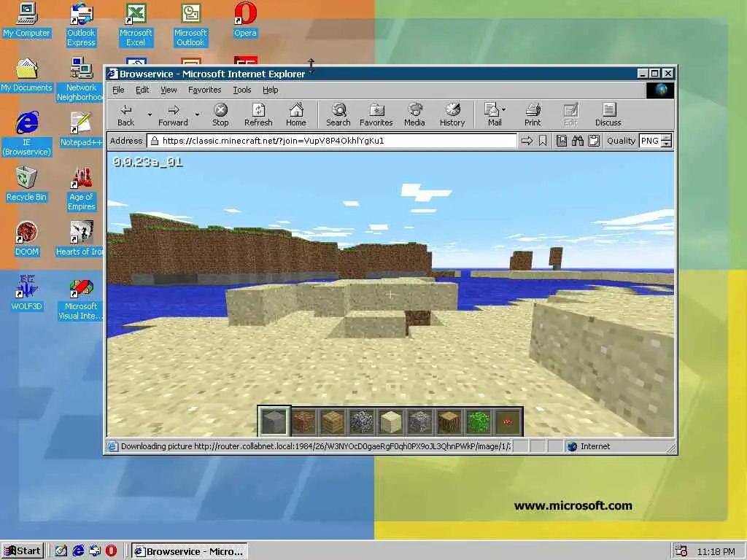Screen dimensions: 747x560
Task: Select the Notepad++ desktop icon
Action: [x=81, y=130]
